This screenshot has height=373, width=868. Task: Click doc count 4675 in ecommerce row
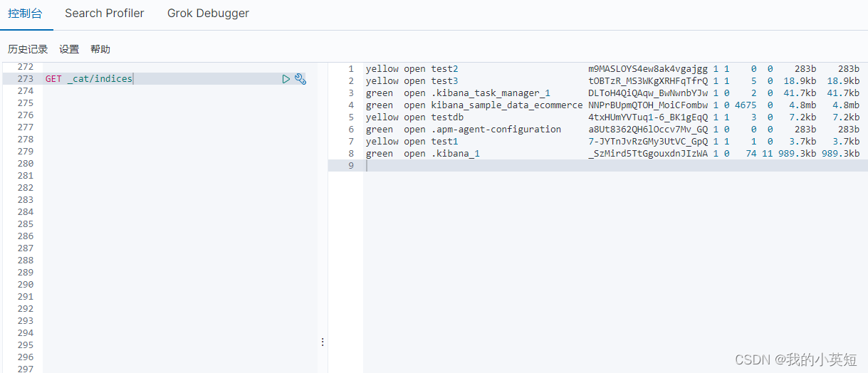746,105
